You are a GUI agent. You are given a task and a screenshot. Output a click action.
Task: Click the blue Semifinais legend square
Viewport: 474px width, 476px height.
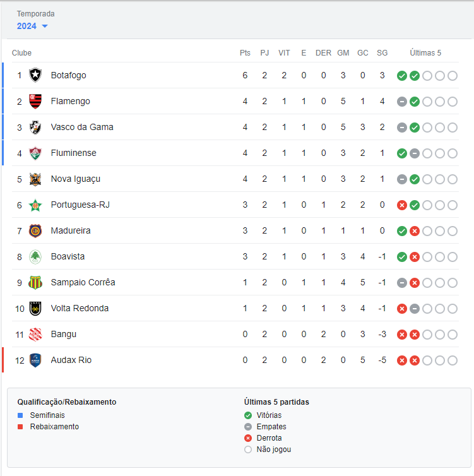click(20, 415)
